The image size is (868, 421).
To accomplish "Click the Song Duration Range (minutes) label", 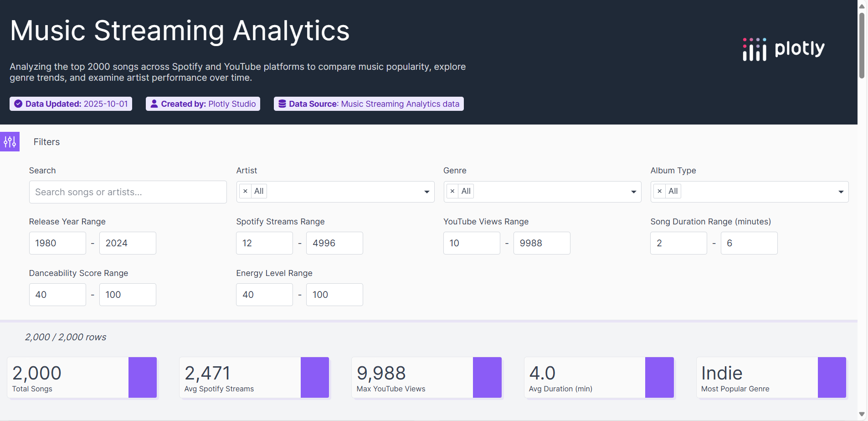I will [x=711, y=222].
